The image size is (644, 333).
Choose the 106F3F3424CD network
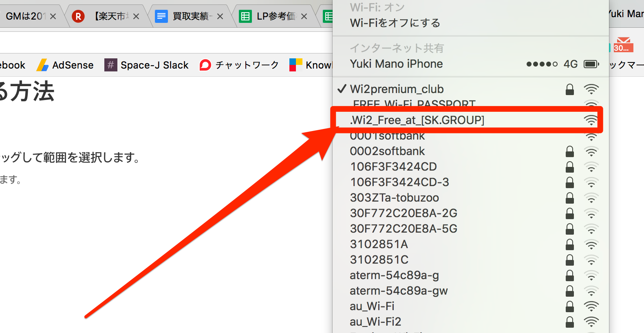pos(471,167)
